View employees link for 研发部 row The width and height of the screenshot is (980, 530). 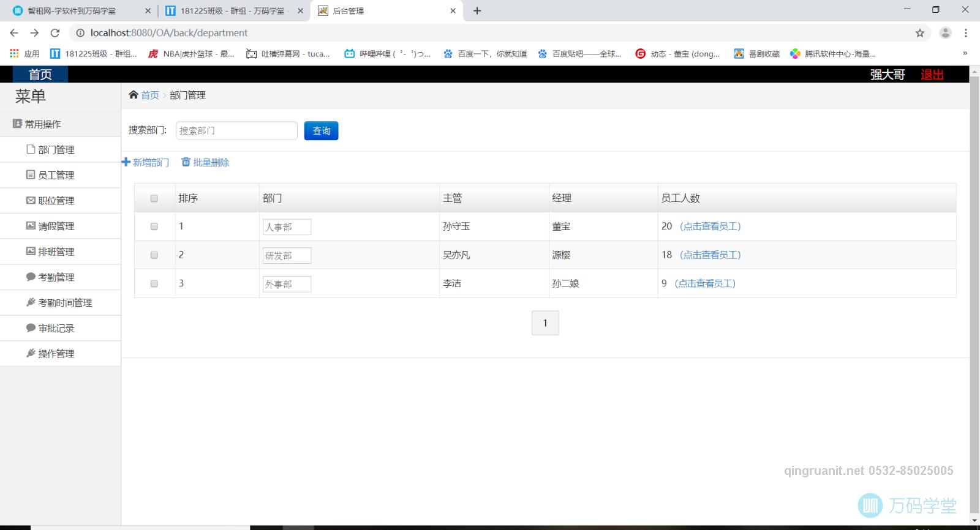[710, 255]
